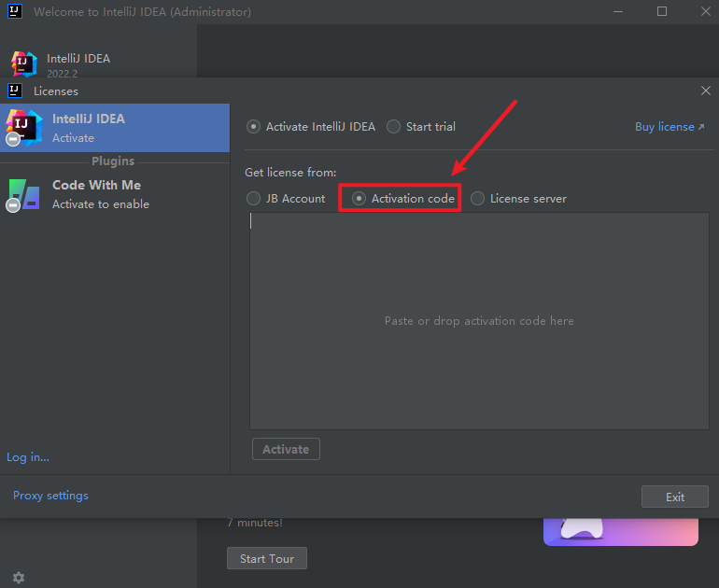The width and height of the screenshot is (719, 588).
Task: Maximize the Welcome to IntelliJ IDEA window
Action: [x=662, y=11]
